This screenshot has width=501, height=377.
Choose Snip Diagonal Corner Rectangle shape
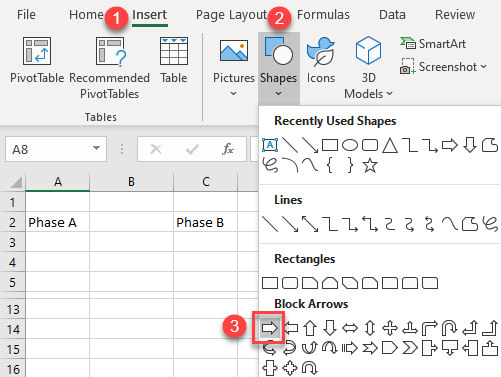tap(350, 283)
